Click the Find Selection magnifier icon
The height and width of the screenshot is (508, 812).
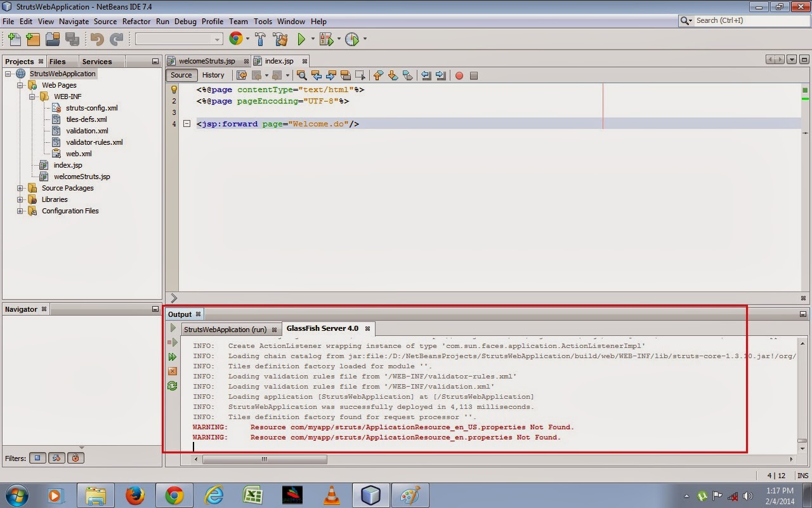pyautogui.click(x=301, y=76)
